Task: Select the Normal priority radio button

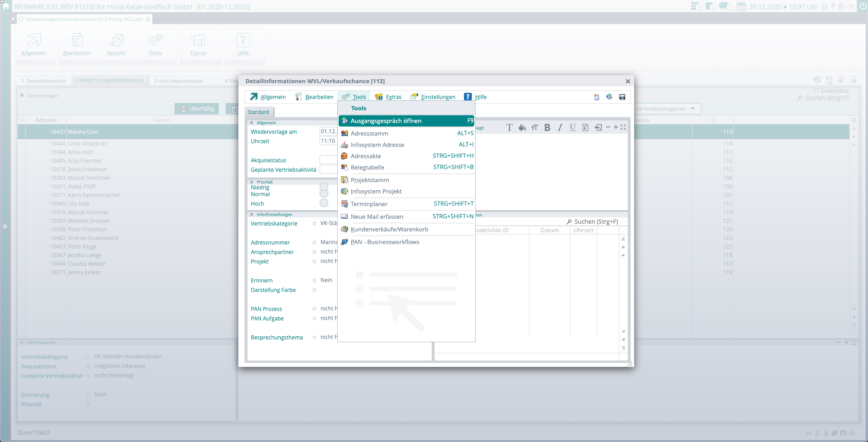Action: pyautogui.click(x=324, y=194)
